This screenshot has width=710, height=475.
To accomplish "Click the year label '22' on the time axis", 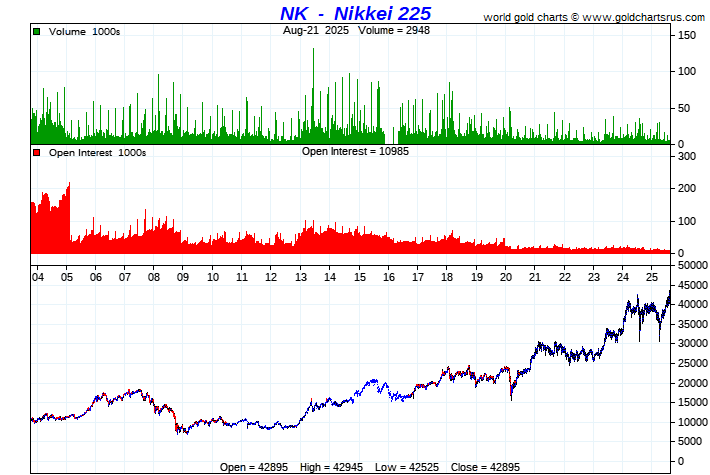I will [565, 277].
